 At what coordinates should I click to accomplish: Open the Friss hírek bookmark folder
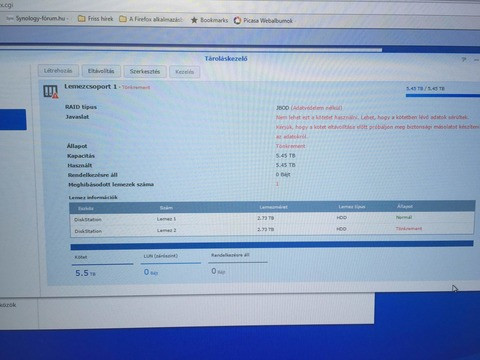(95, 19)
